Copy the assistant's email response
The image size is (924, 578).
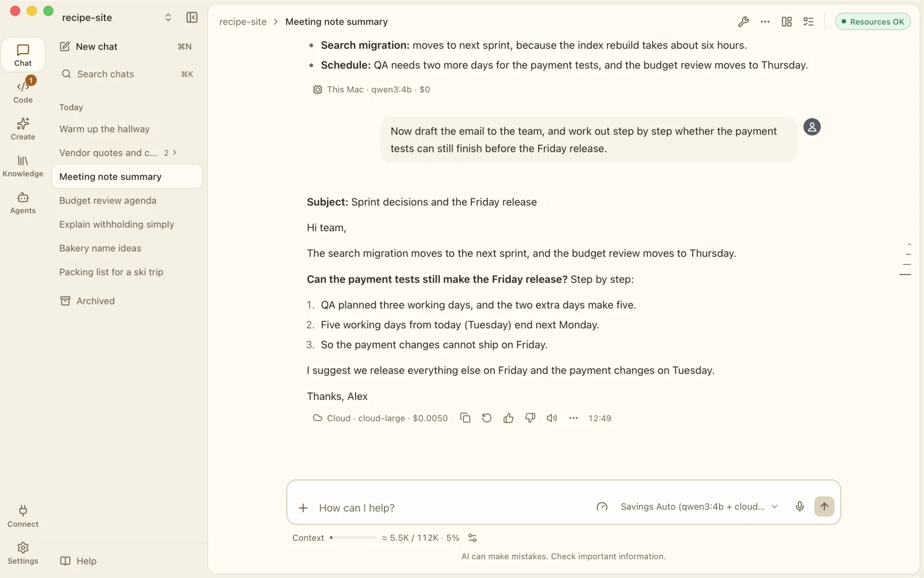(x=465, y=418)
